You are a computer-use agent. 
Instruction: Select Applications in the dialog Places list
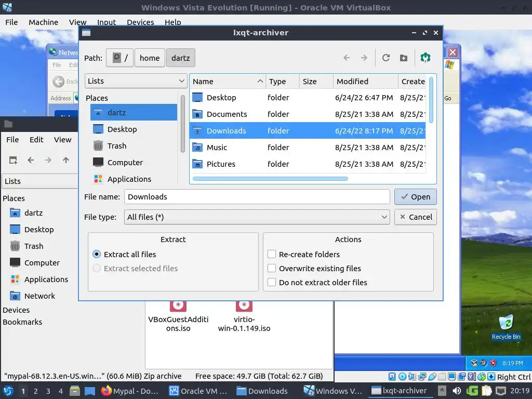[x=134, y=179]
